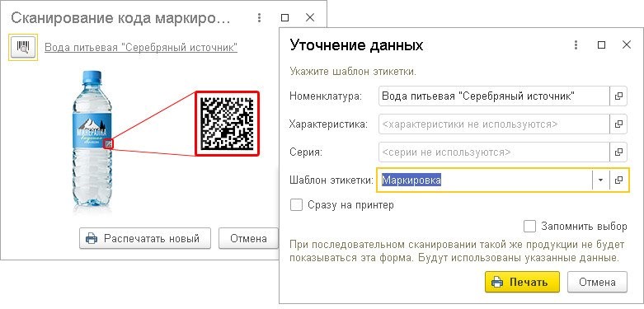The width and height of the screenshot is (644, 309).
Task: Maximize the Уточнение данных dialog
Action: tap(601, 45)
